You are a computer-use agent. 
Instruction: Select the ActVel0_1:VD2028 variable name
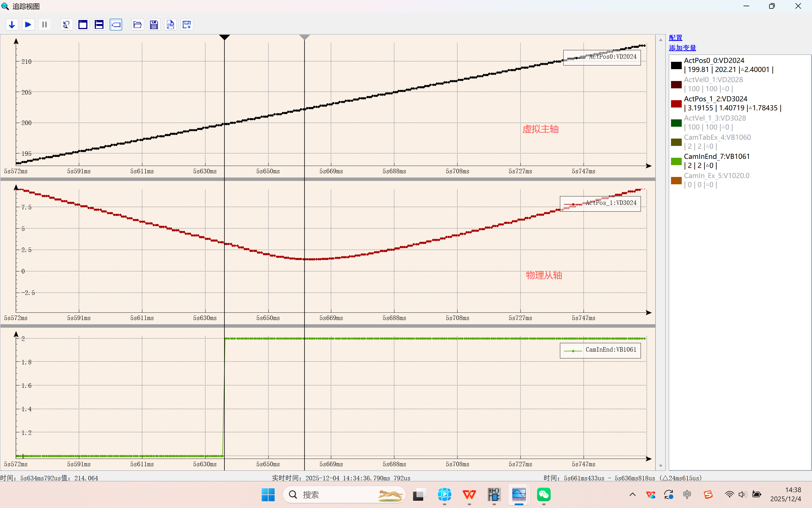click(x=713, y=80)
